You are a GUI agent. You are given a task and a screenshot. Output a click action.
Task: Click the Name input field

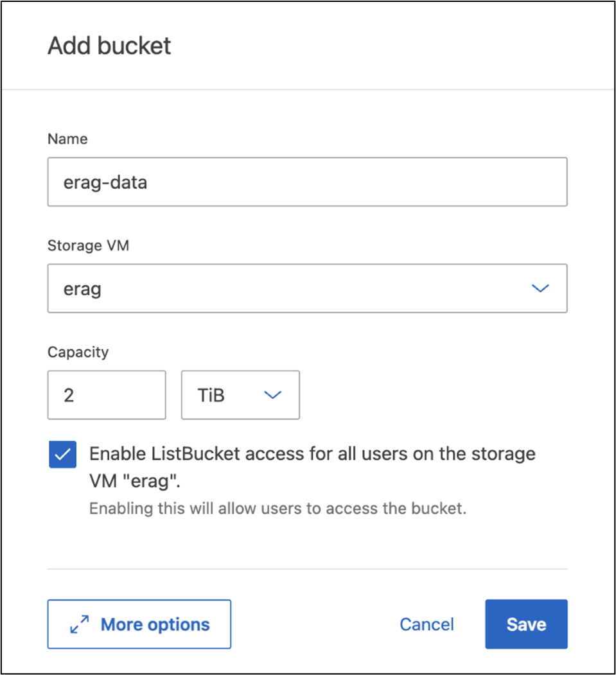click(307, 182)
